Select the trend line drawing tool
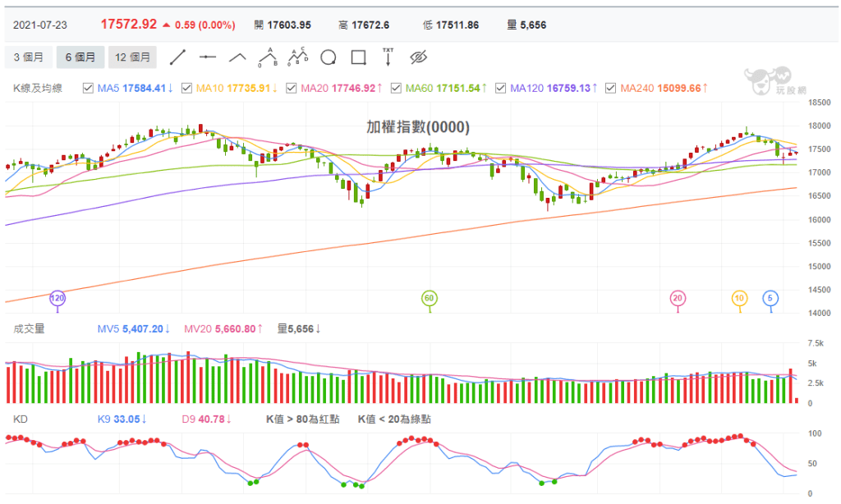841x504 pixels. (177, 57)
